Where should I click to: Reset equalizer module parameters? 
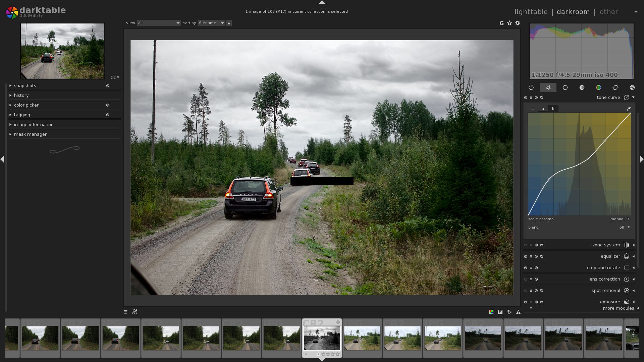coord(536,256)
